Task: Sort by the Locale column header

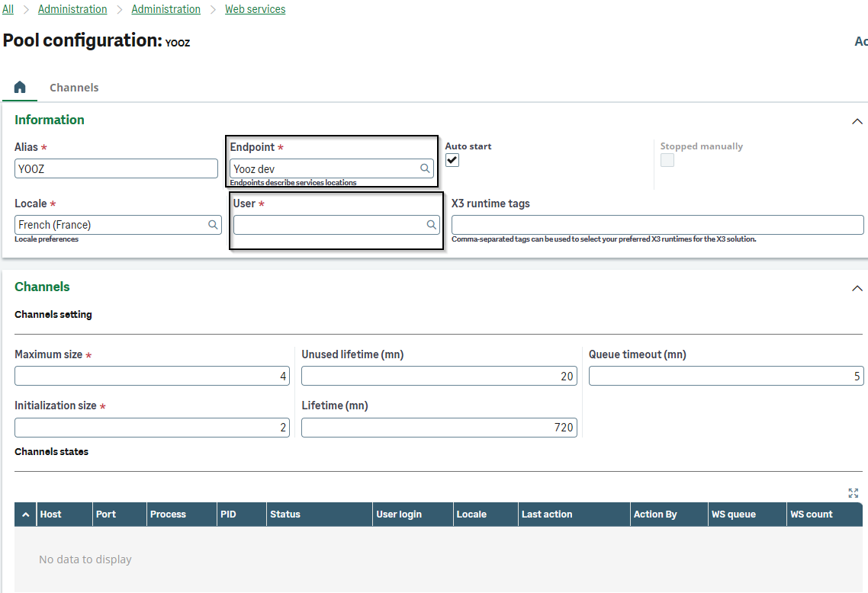Action: [485, 514]
